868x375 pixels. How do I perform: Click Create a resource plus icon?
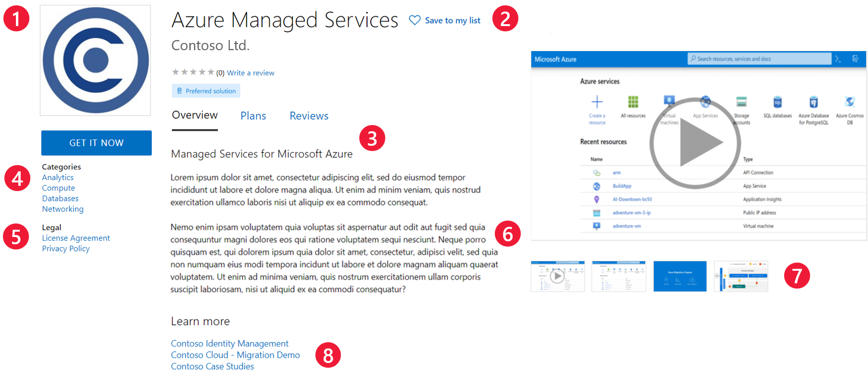coord(597,102)
